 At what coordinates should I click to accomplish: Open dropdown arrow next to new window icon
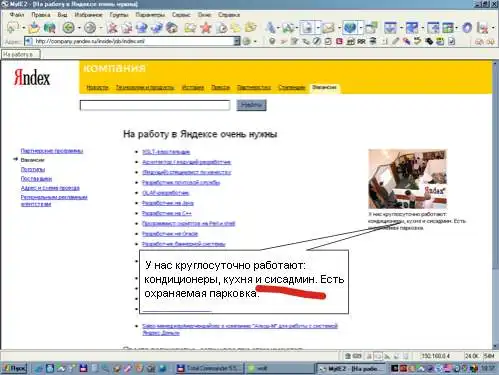click(x=23, y=28)
